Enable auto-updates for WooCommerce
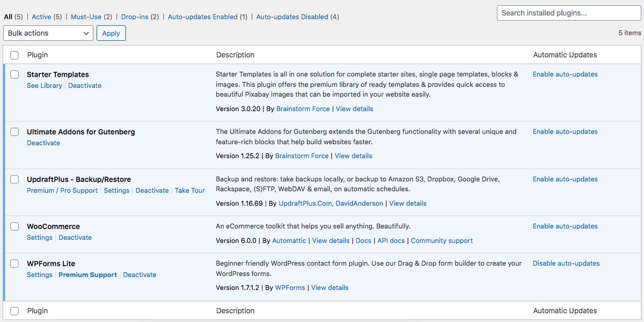Screen dimensions: 644x322 click(565, 226)
